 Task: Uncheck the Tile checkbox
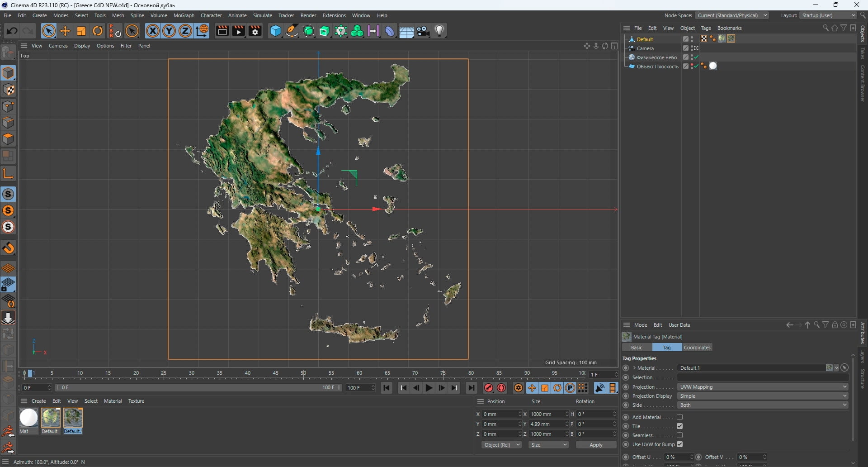679,426
